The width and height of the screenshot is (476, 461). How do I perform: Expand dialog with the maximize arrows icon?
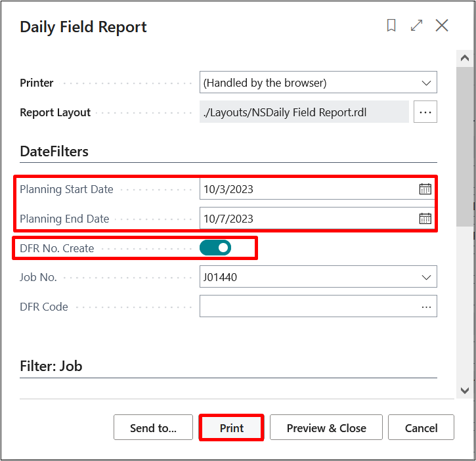tap(416, 26)
